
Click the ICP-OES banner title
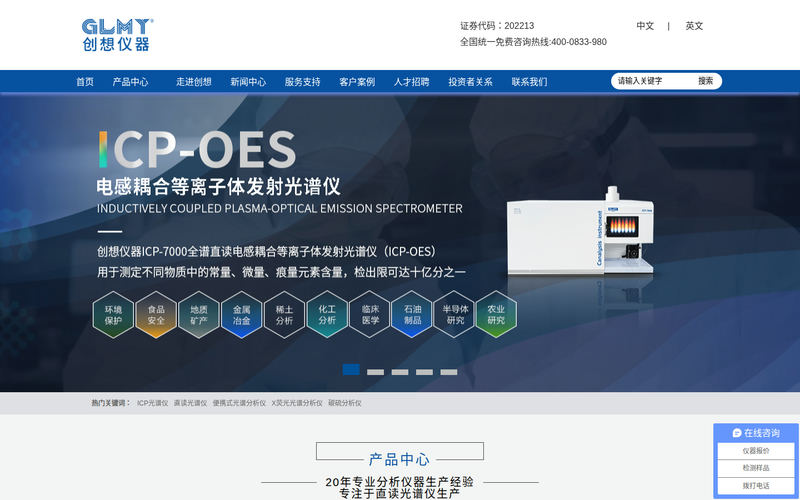pyautogui.click(x=197, y=149)
